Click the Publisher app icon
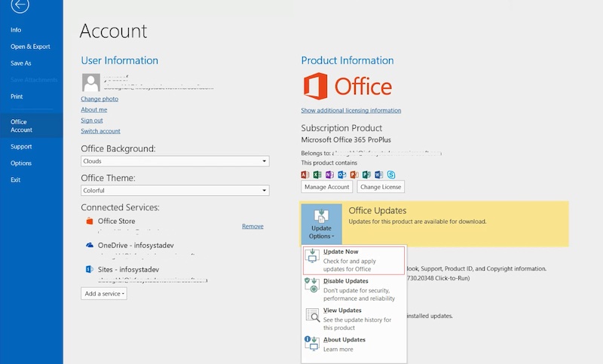 click(x=366, y=175)
